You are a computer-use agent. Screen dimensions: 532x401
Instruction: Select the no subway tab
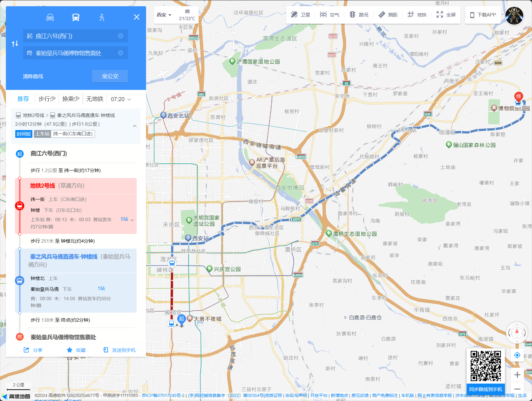tap(95, 99)
